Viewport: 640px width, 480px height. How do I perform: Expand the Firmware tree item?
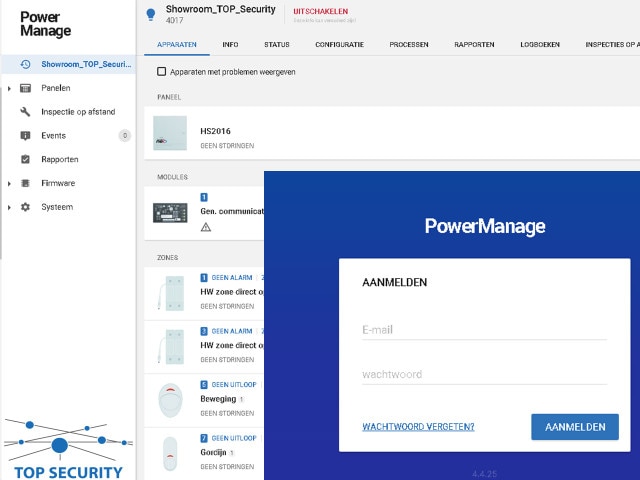pos(9,184)
